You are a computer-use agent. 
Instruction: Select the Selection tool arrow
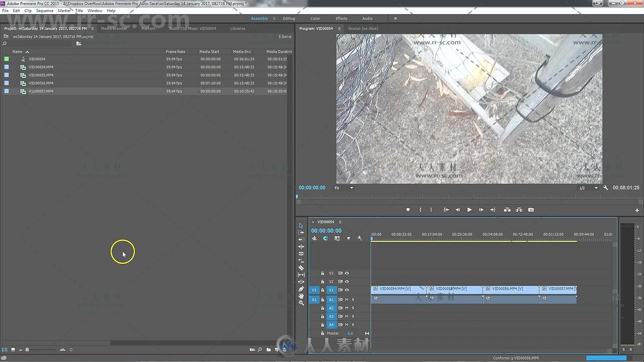(301, 225)
